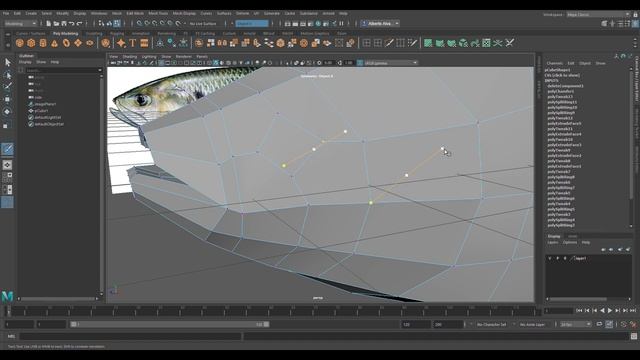Open the Script Editor icon

click(x=634, y=336)
